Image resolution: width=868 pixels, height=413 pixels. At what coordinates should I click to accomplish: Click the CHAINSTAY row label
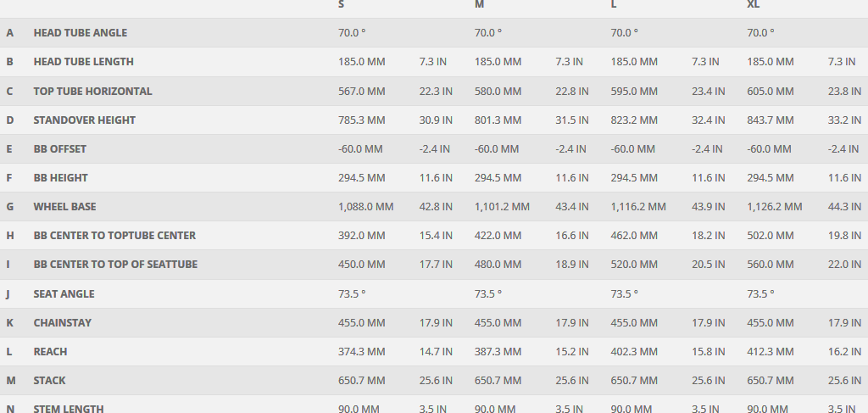62,323
